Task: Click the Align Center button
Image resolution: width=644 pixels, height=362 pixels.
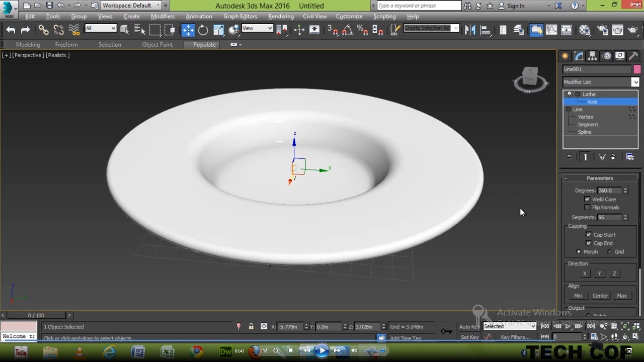Action: 600,296
